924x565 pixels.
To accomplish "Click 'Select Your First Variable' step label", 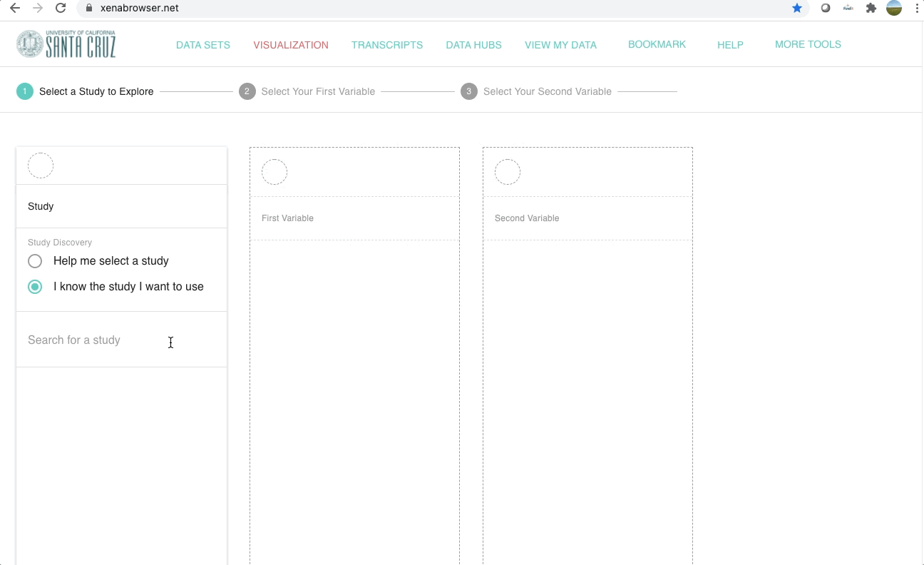I will pyautogui.click(x=318, y=91).
